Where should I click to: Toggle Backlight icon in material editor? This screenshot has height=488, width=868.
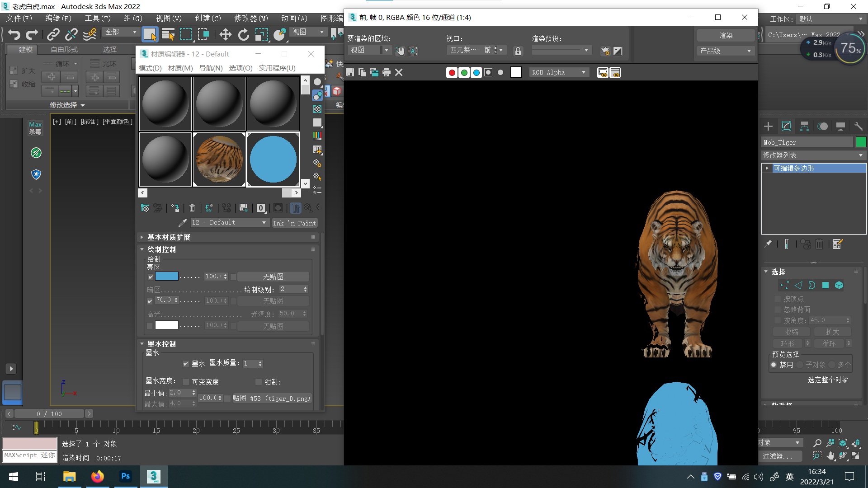coord(318,95)
